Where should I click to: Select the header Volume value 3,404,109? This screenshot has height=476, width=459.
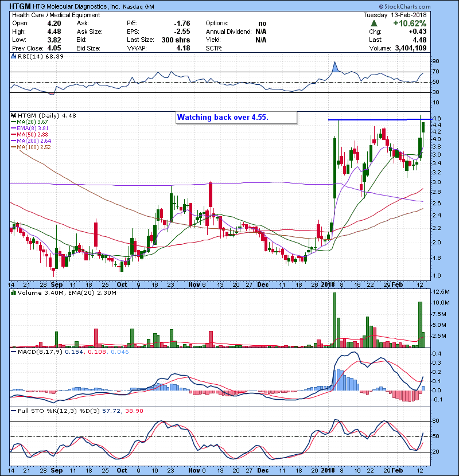click(411, 48)
